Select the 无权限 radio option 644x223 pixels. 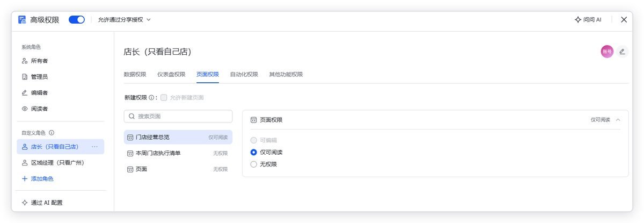[254, 164]
